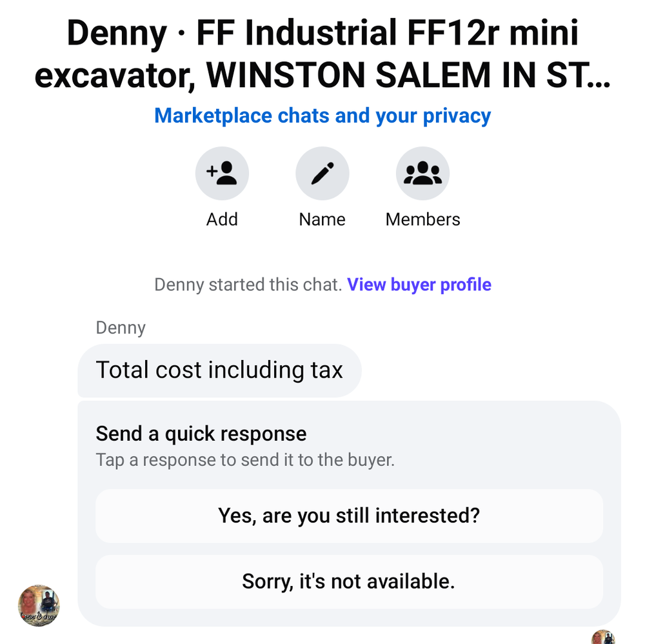Viewport: 645px width, 644px height.
Task: Tap the sender avatar beside quick responses
Action: 39,607
